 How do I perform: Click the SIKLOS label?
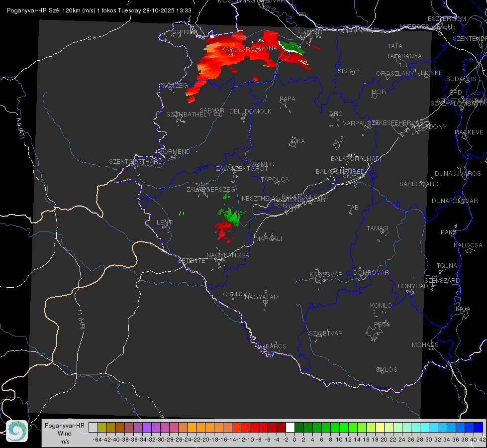[x=387, y=370]
